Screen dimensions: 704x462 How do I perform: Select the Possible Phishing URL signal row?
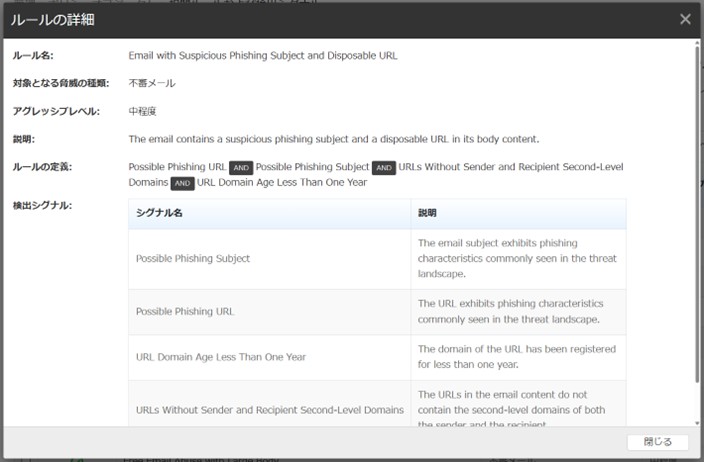[x=185, y=311]
